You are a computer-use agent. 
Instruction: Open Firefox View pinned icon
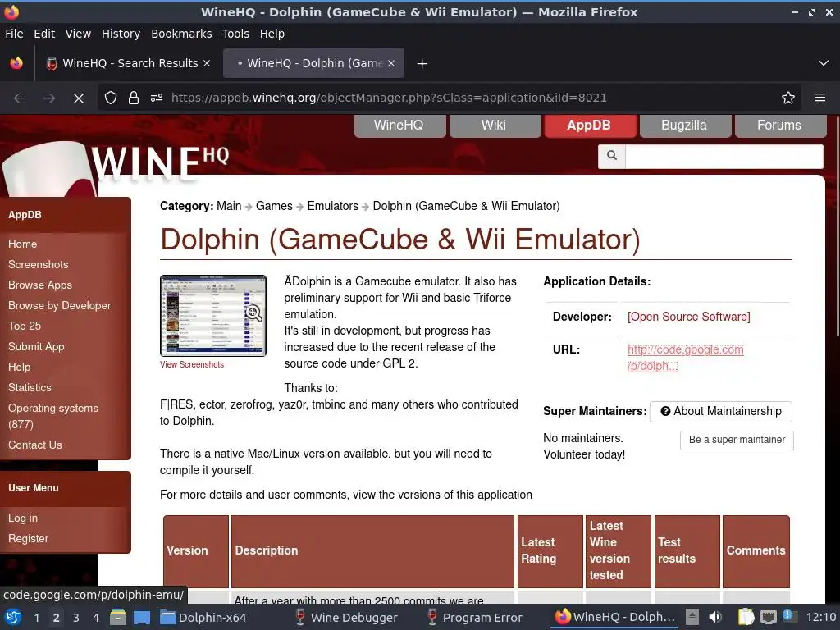click(x=16, y=63)
